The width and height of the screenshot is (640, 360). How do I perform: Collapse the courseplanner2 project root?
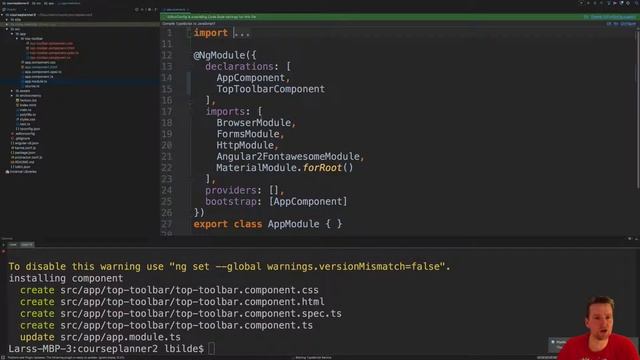[x=2, y=15]
